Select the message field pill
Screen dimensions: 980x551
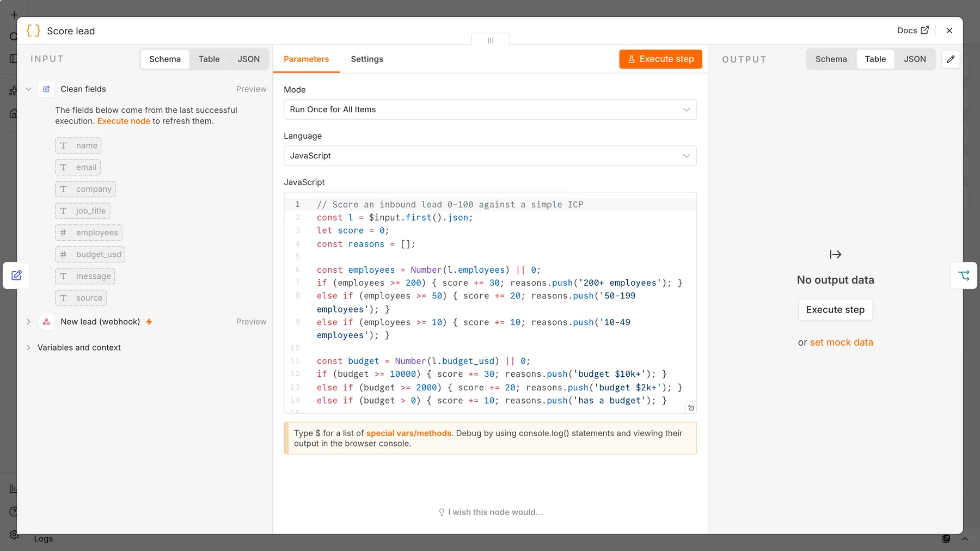[x=85, y=276]
